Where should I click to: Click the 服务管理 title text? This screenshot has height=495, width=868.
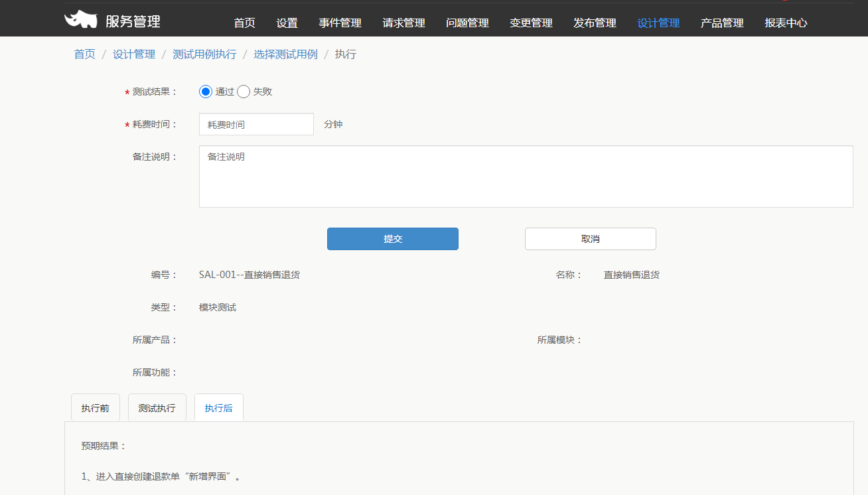click(133, 21)
